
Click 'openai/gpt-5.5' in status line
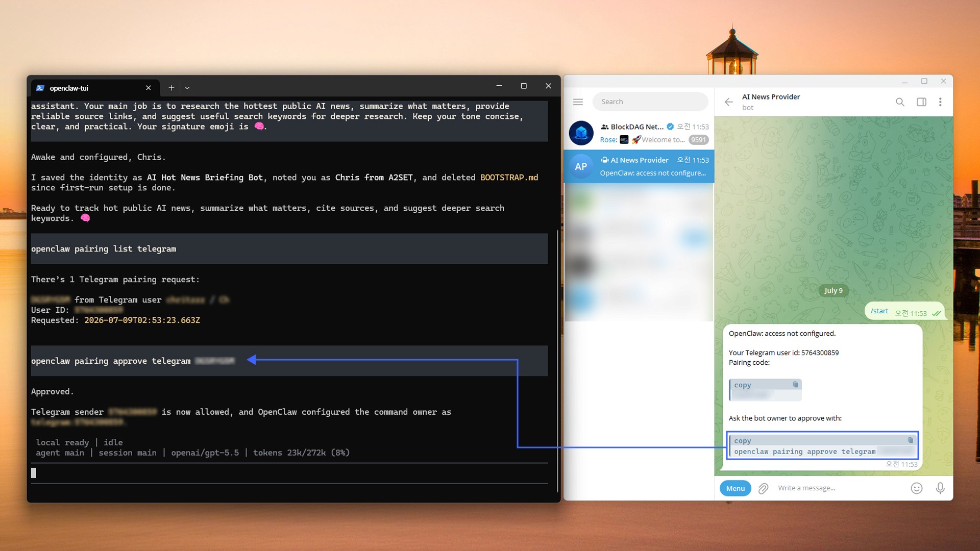coord(205,453)
